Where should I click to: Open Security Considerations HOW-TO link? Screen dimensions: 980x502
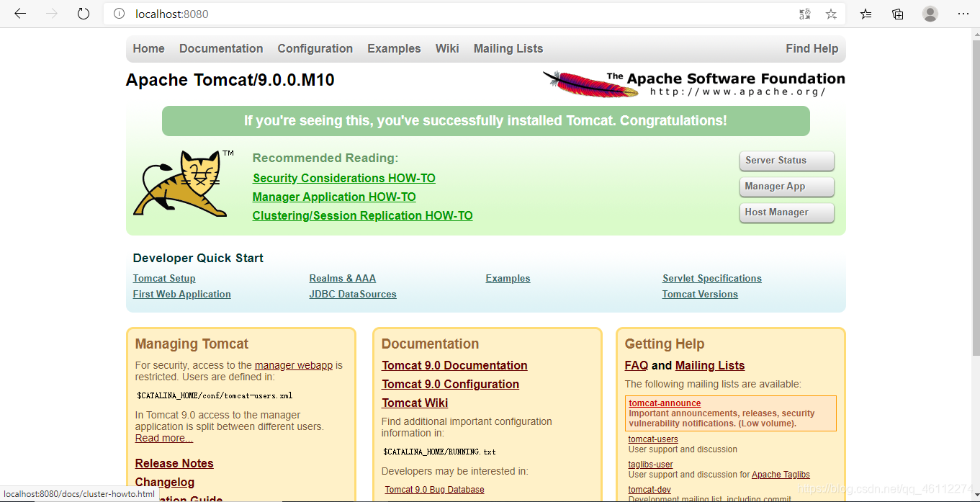tap(344, 178)
